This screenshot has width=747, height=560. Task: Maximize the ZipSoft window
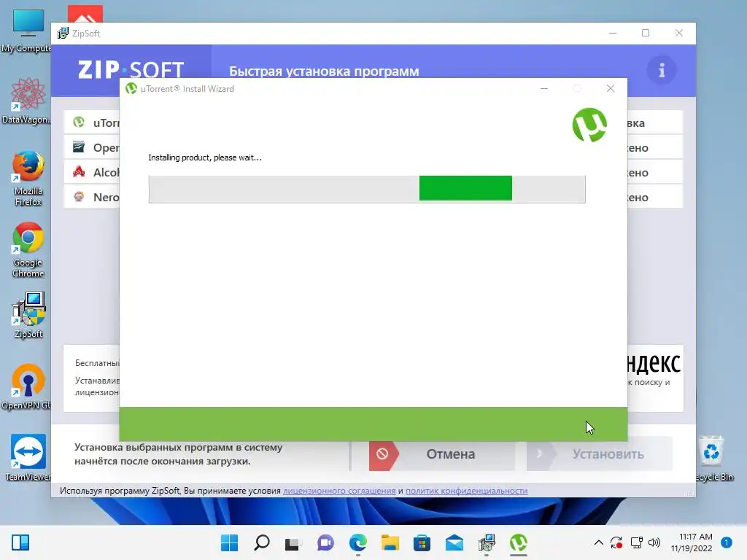(646, 33)
